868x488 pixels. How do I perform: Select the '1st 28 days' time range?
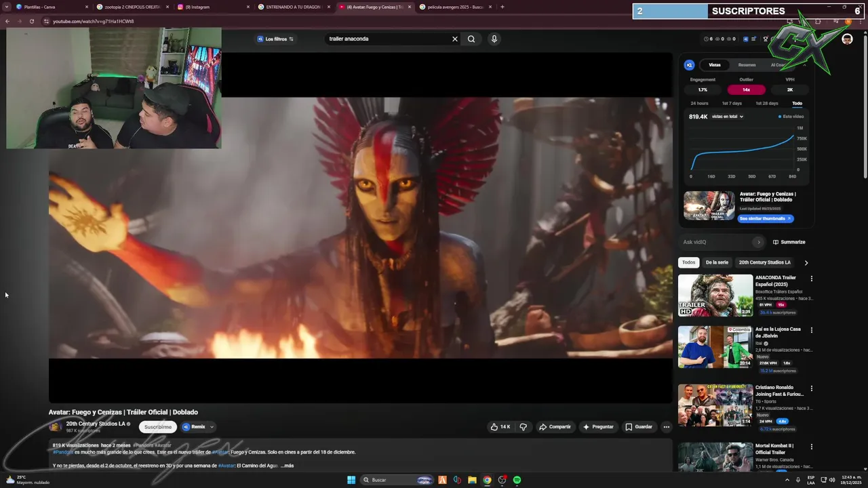[x=767, y=103]
